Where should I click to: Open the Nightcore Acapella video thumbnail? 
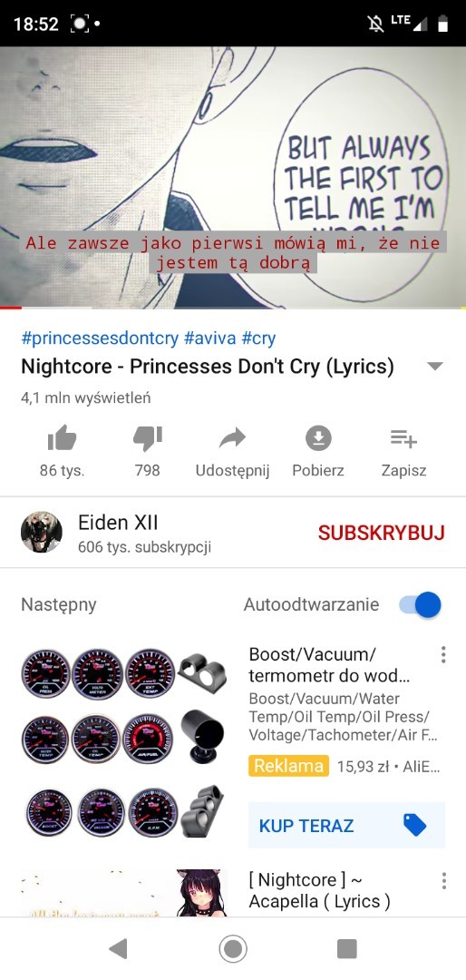[x=124, y=892]
